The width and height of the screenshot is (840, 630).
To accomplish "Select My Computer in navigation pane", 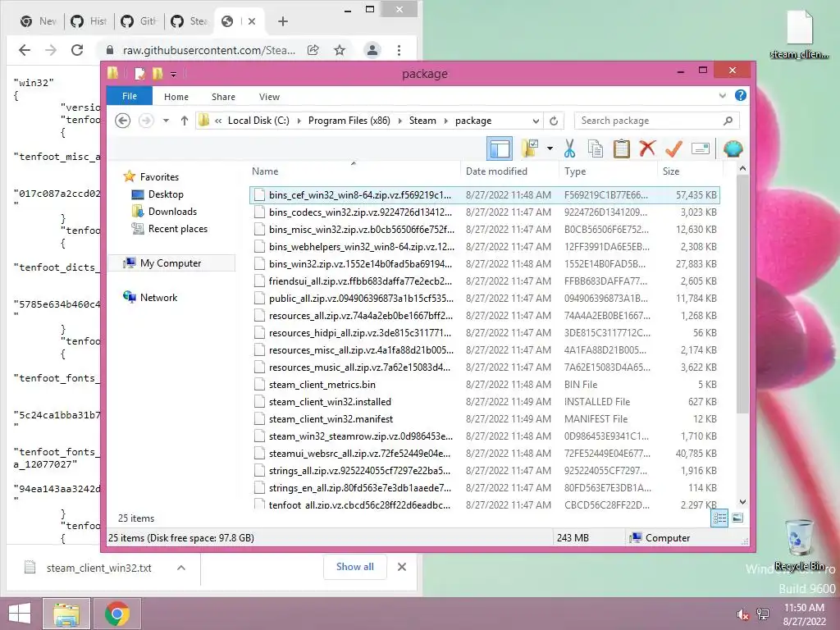I will click(x=171, y=263).
